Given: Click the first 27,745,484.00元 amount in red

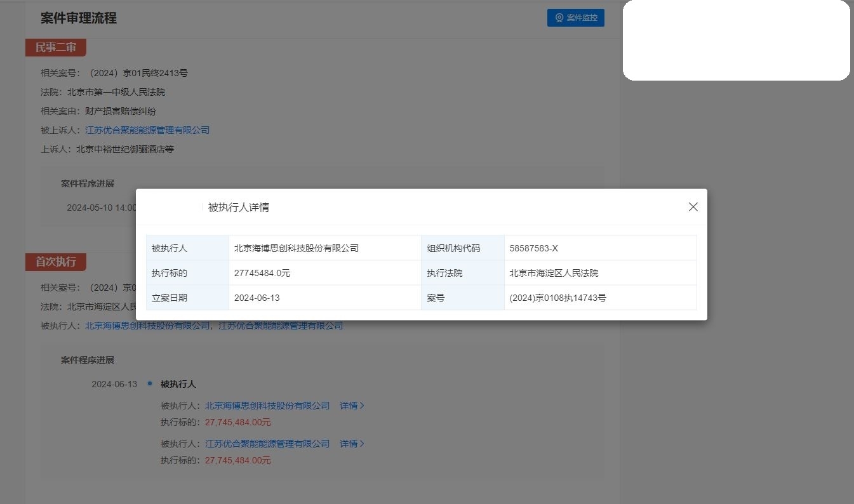Looking at the screenshot, I should [238, 422].
